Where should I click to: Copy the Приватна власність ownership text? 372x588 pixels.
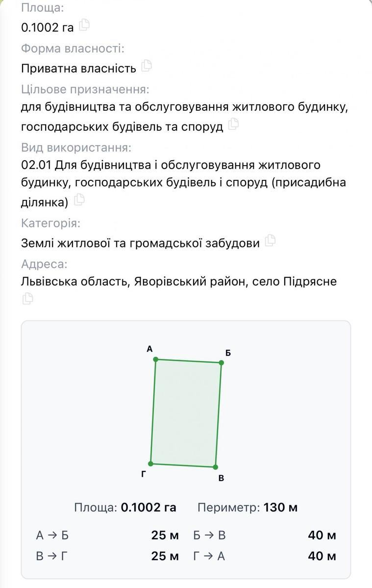[x=147, y=66]
